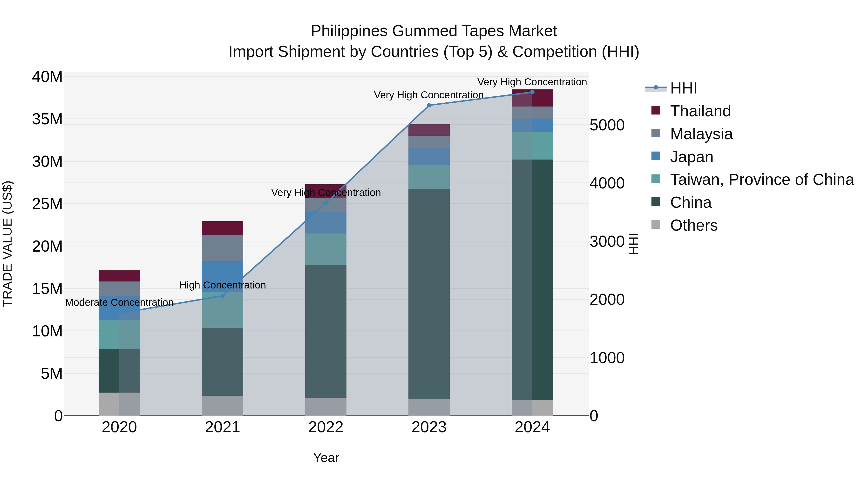Click the Japan segment of 2023 bar
This screenshot has height=488, width=868.
click(x=429, y=157)
